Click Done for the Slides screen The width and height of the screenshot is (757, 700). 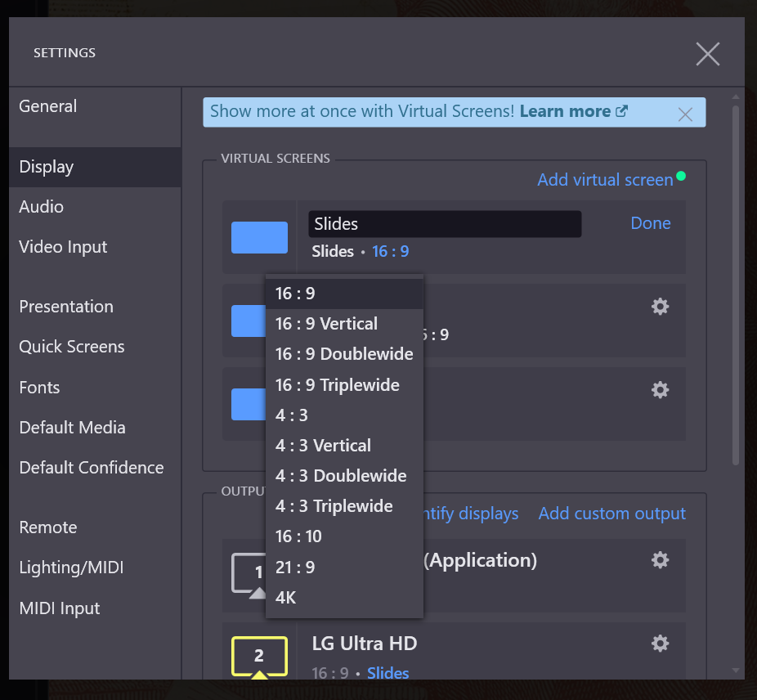[x=650, y=223]
